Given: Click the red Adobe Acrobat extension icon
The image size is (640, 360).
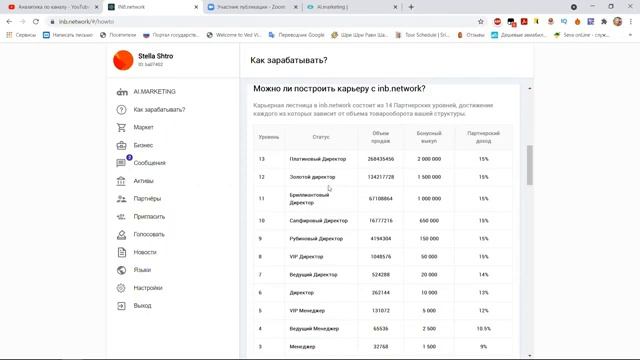Looking at the screenshot, I should [524, 22].
